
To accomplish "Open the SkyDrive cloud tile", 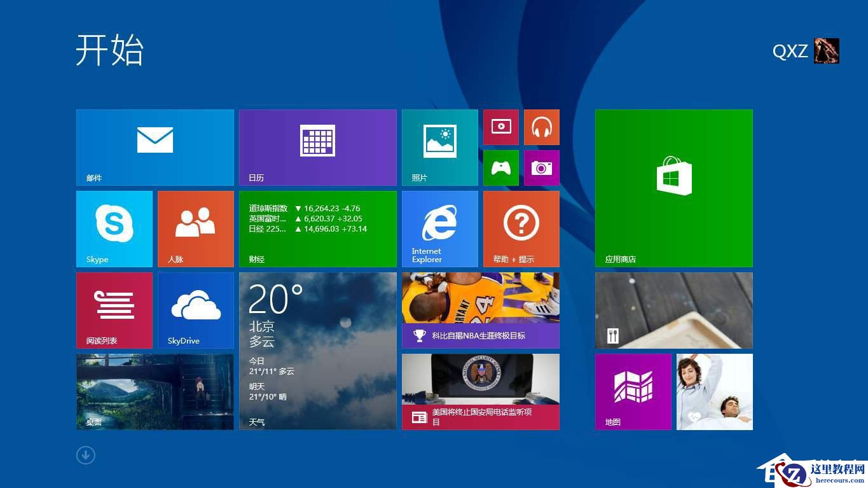I will click(x=195, y=310).
